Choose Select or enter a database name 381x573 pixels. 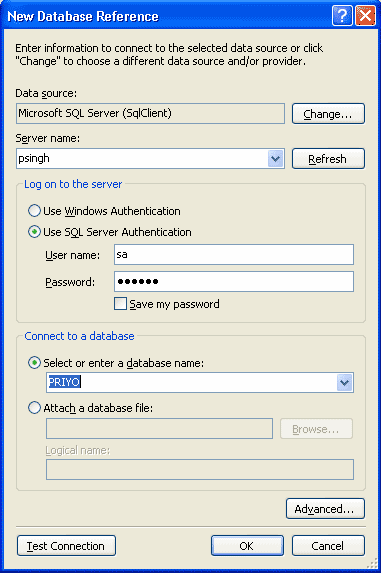pyautogui.click(x=34, y=363)
